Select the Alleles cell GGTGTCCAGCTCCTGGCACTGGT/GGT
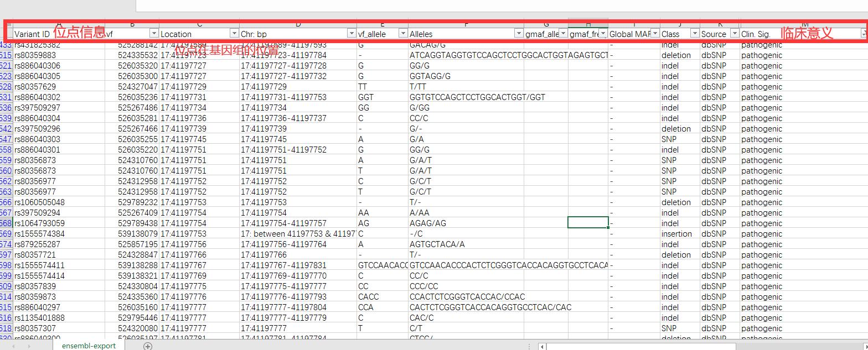The width and height of the screenshot is (868, 350). (466, 97)
